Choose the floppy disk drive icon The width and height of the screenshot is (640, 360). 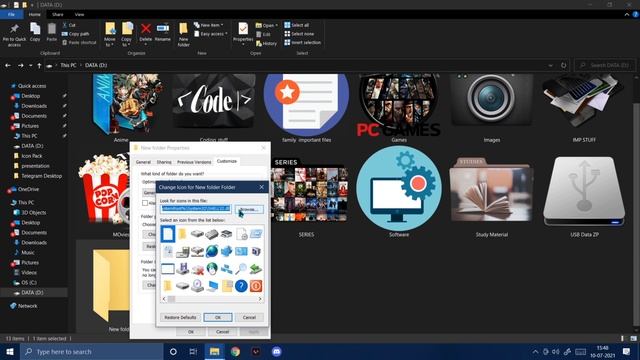(x=182, y=269)
